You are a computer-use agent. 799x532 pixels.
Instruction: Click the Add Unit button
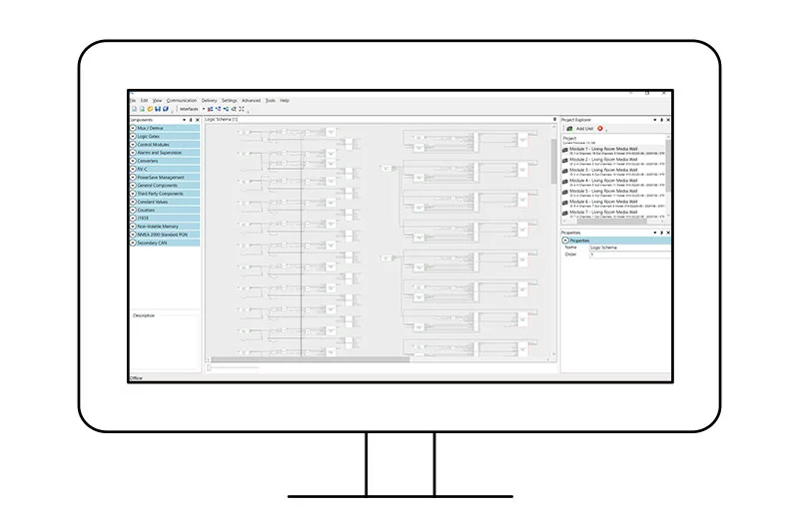click(x=580, y=129)
